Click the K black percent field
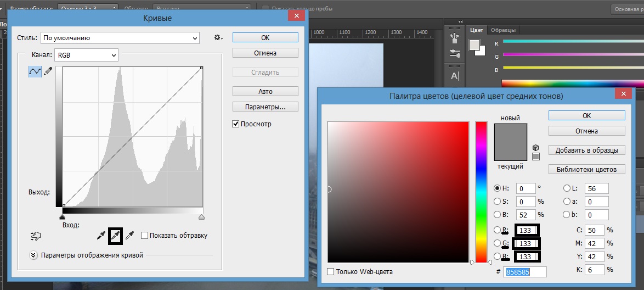This screenshot has width=644, height=290. coord(594,270)
